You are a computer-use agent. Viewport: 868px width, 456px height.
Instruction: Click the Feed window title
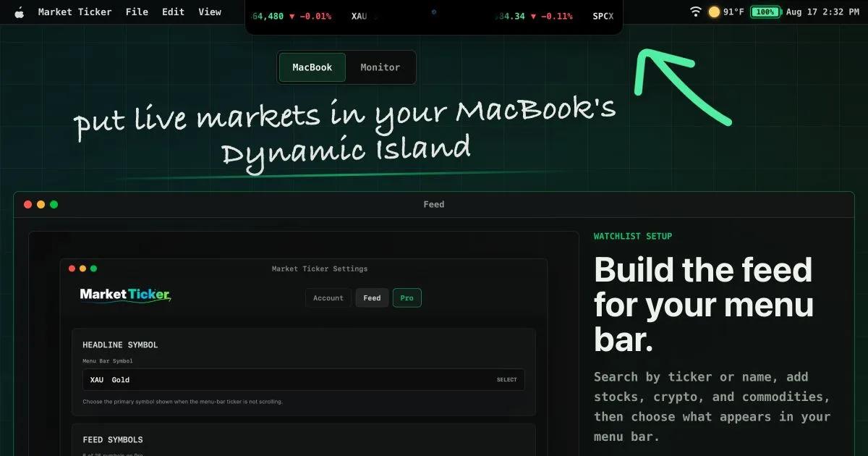434,205
